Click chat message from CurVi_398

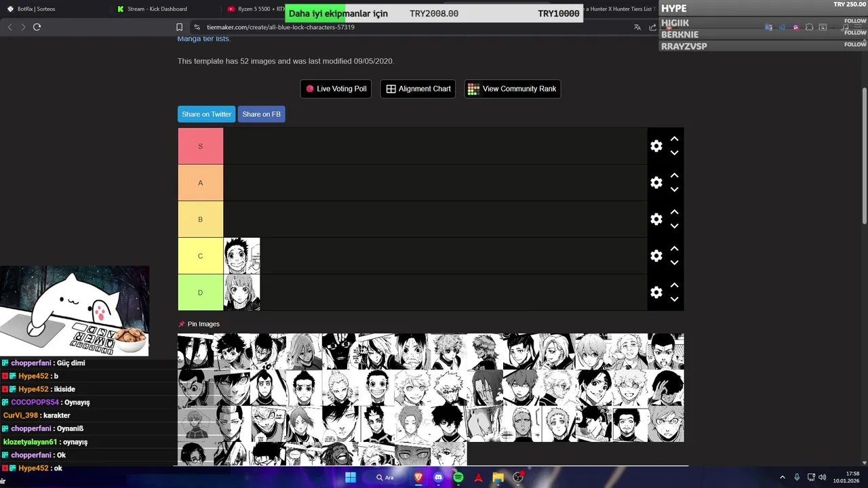(x=37, y=415)
